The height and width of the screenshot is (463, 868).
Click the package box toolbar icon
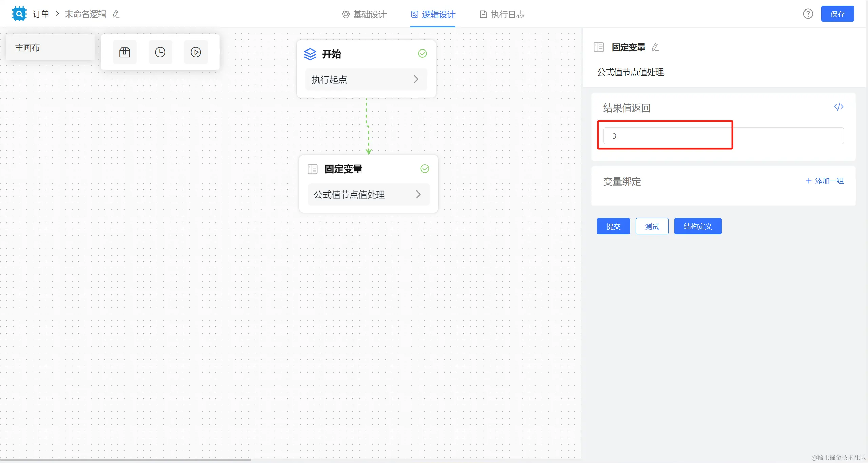point(124,52)
